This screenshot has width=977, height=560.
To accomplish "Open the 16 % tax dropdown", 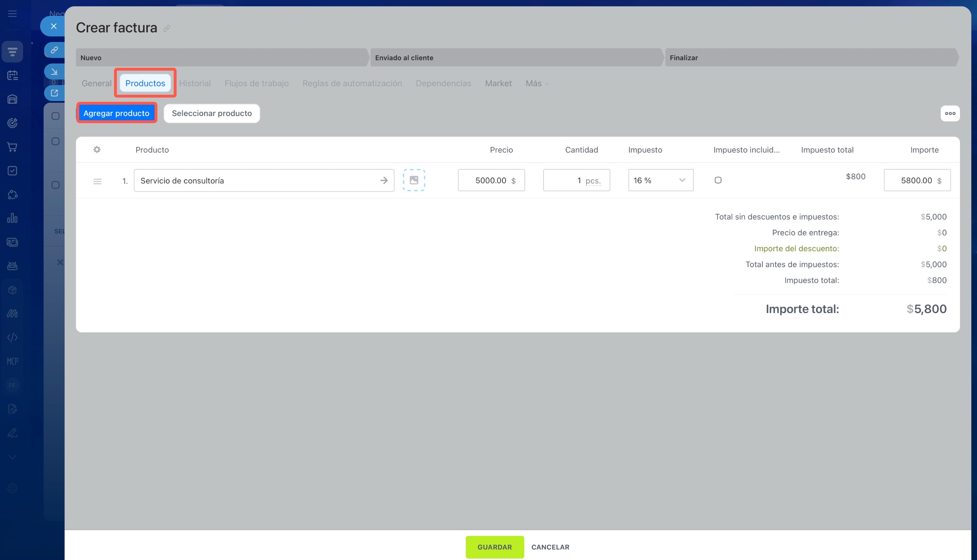I will [660, 180].
